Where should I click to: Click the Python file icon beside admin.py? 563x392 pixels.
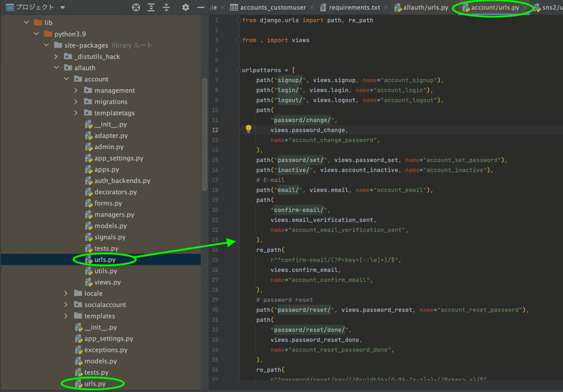pos(89,147)
